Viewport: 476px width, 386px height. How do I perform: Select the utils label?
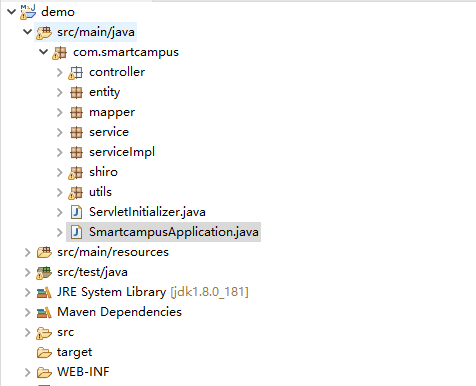100,192
